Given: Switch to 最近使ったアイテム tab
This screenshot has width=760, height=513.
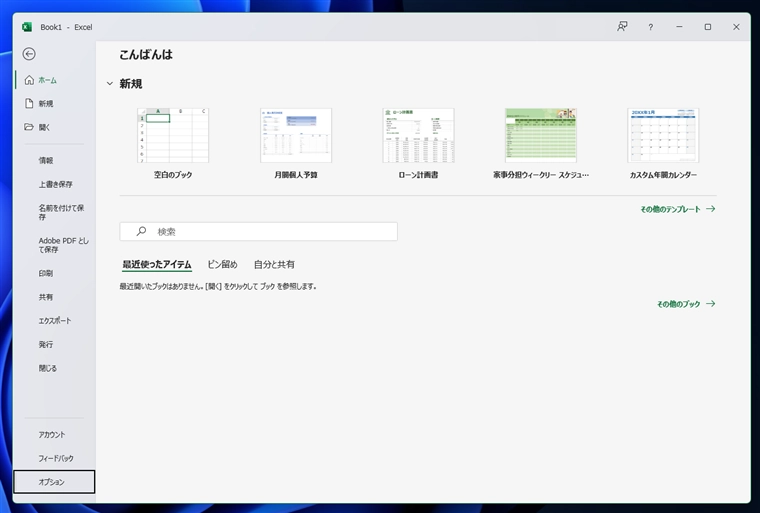Looking at the screenshot, I should click(157, 265).
